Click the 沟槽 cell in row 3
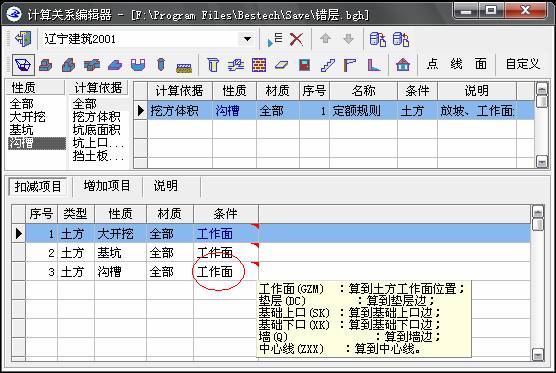This screenshot has height=373, width=556. click(121, 272)
